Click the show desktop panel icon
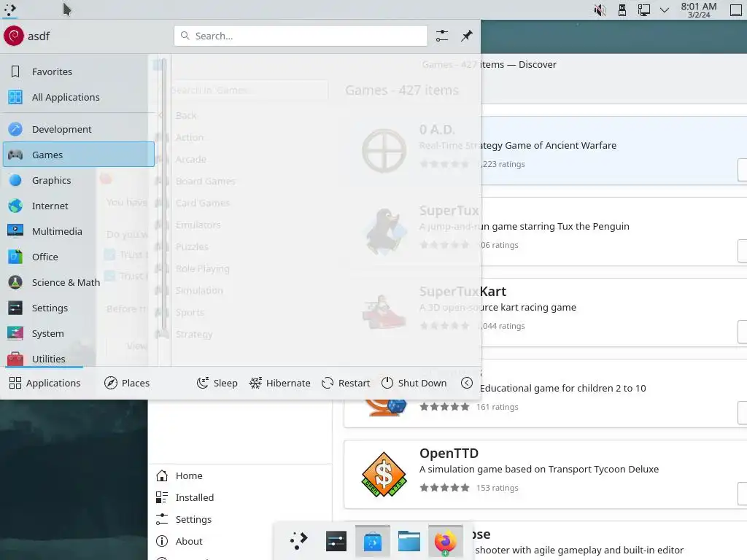Screen dimensions: 747x560 (x=736, y=9)
